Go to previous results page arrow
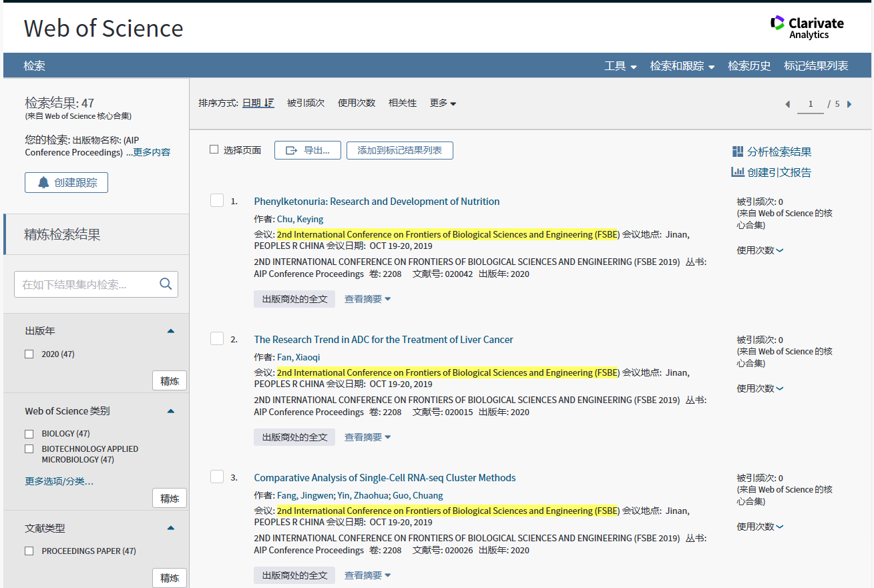This screenshot has width=874, height=588. click(788, 104)
